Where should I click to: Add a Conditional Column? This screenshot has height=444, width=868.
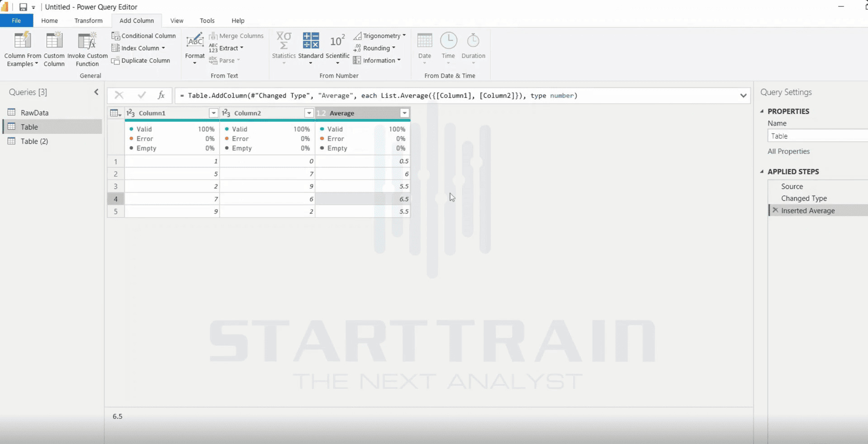(143, 36)
